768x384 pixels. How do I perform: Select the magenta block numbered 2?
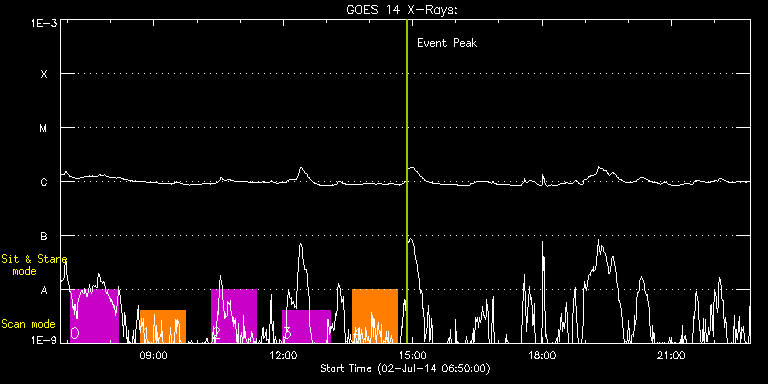coord(234,316)
